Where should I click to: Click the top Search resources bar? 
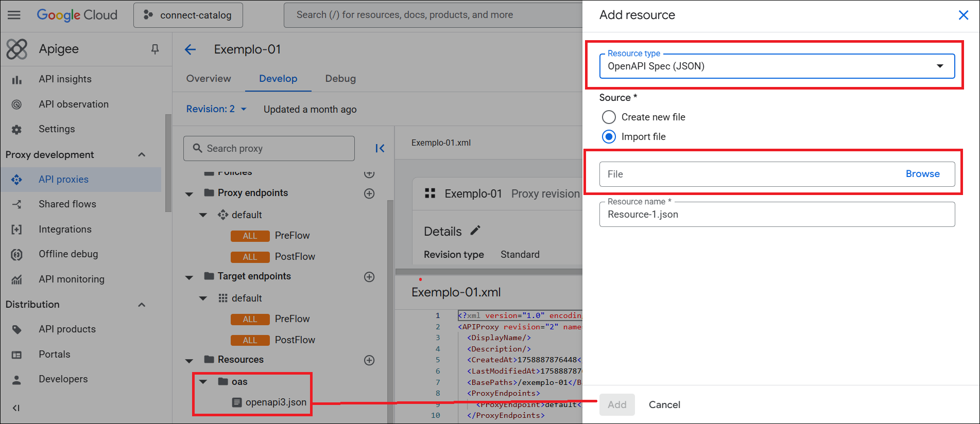[x=433, y=15]
